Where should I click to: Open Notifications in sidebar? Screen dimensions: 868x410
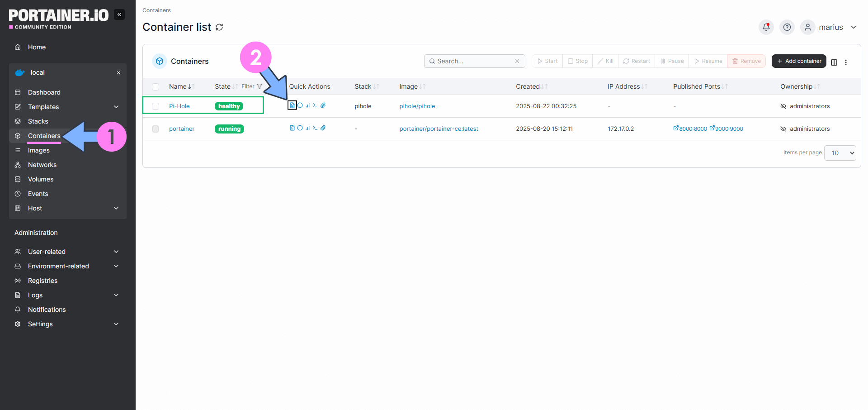tap(47, 310)
